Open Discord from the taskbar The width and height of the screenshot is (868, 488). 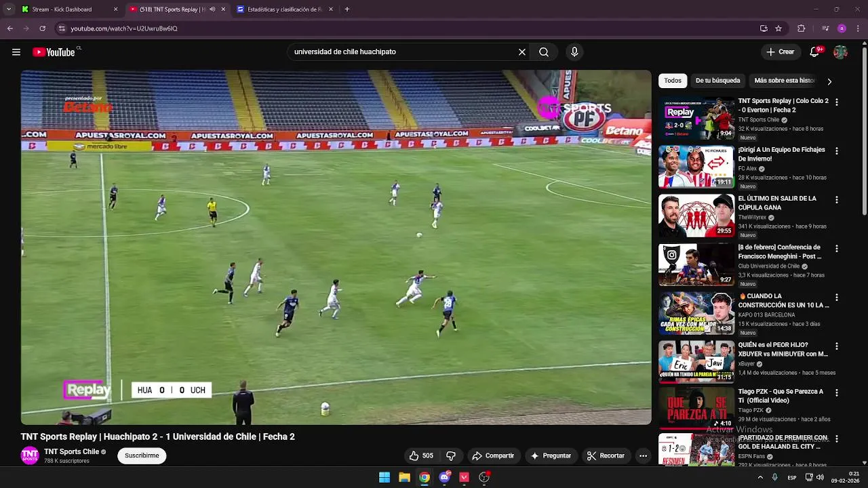(444, 477)
